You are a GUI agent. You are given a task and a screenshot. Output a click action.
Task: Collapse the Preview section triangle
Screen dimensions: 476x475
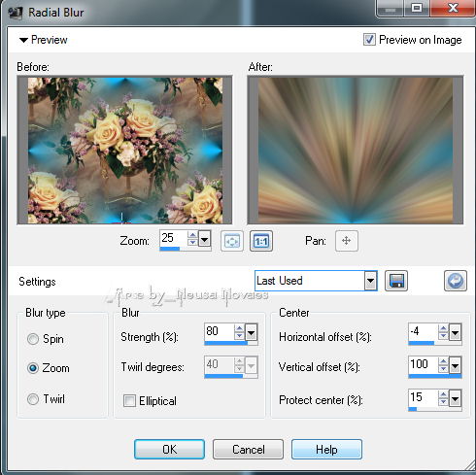23,40
